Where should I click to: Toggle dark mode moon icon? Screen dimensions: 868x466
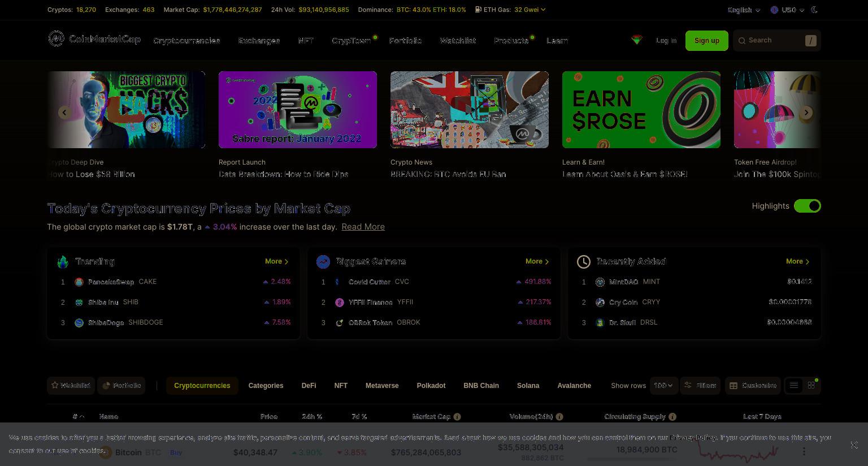(814, 10)
